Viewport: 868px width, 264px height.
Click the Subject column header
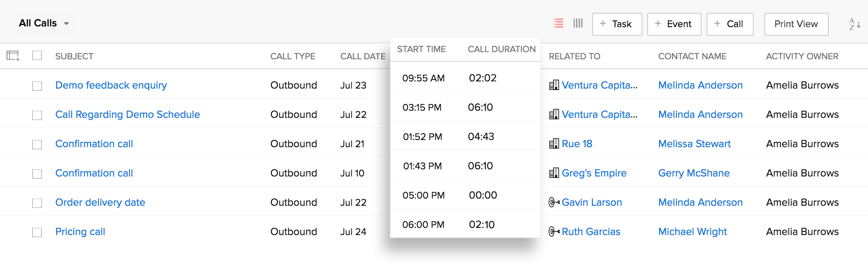pyautogui.click(x=74, y=56)
